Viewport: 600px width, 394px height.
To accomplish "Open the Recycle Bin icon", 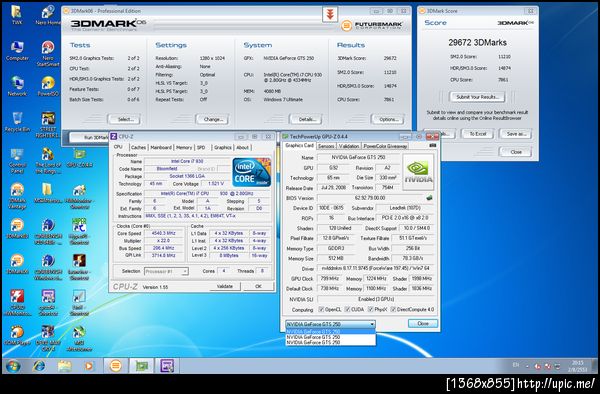I will tap(17, 122).
